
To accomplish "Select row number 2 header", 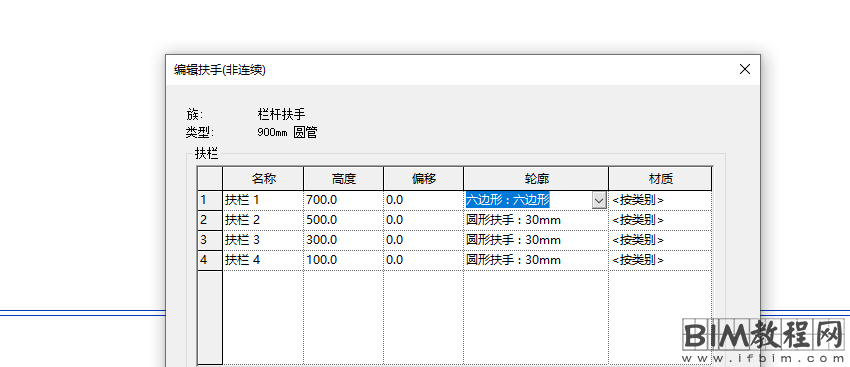I will pos(210,220).
